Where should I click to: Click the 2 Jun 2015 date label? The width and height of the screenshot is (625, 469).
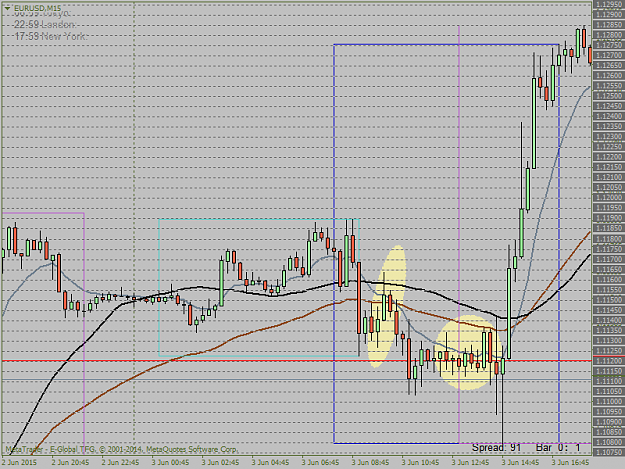click(x=19, y=463)
